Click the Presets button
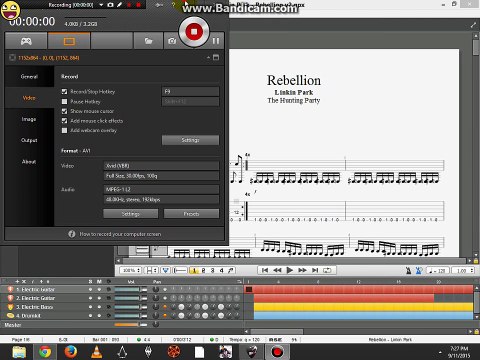 [191, 214]
